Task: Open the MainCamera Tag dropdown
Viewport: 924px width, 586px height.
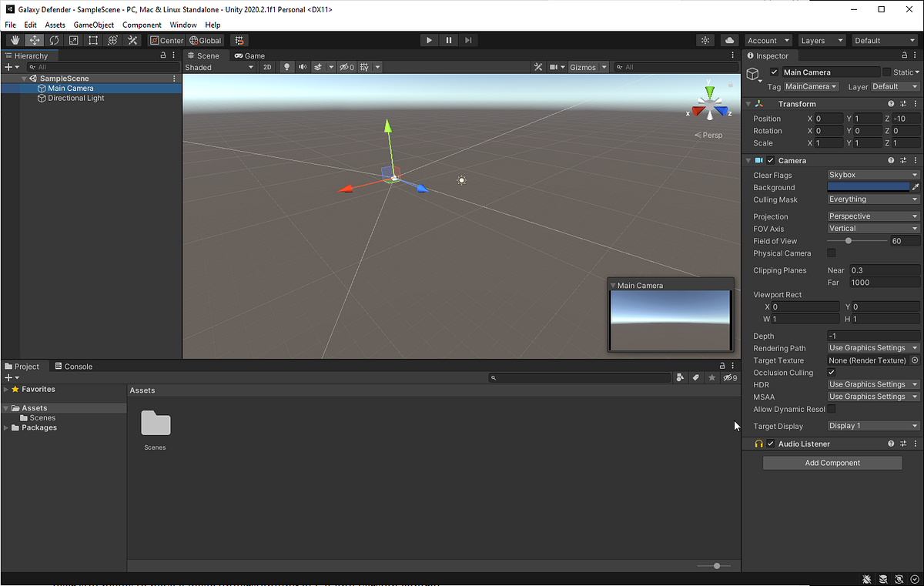Action: click(811, 86)
